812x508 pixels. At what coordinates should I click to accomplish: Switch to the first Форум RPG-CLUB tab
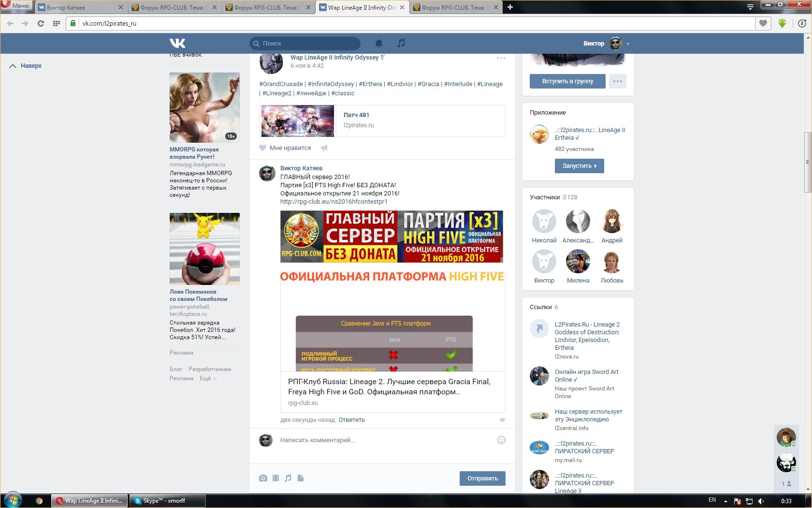[x=174, y=7]
